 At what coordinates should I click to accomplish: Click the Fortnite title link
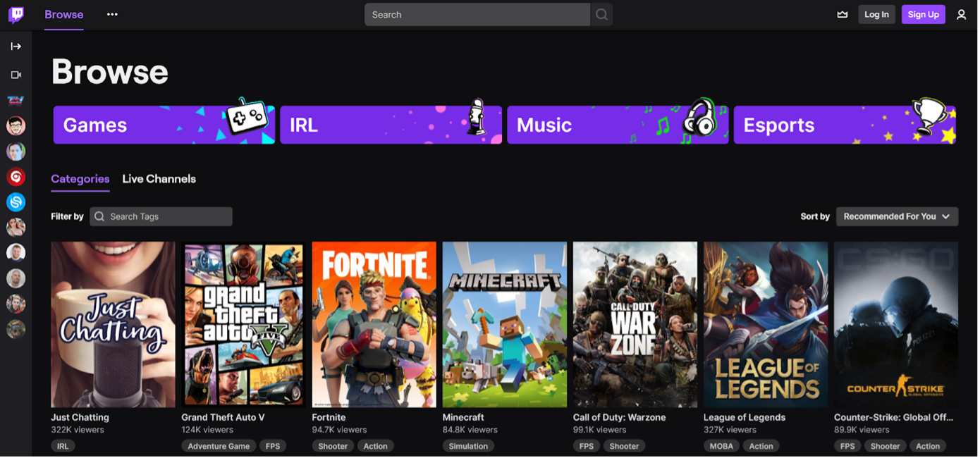tap(329, 418)
